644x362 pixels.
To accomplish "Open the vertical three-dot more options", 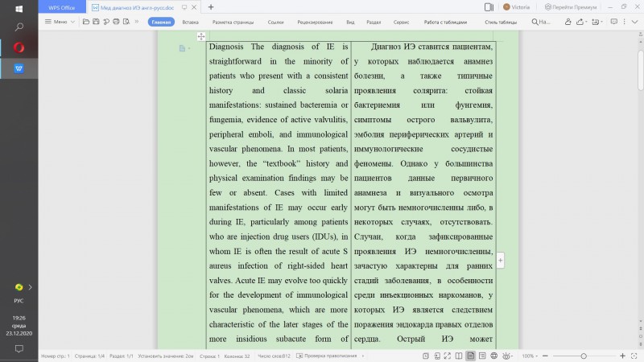I will (x=625, y=22).
